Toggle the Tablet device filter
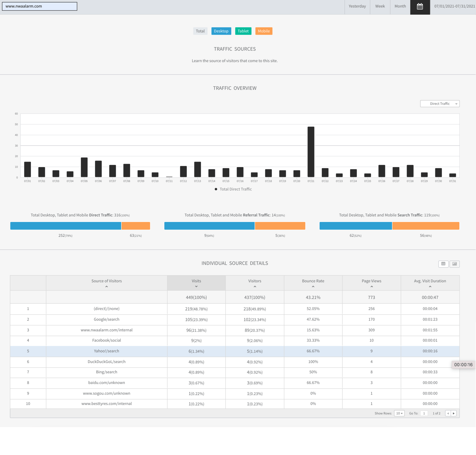This screenshot has width=476, height=455. click(x=243, y=31)
